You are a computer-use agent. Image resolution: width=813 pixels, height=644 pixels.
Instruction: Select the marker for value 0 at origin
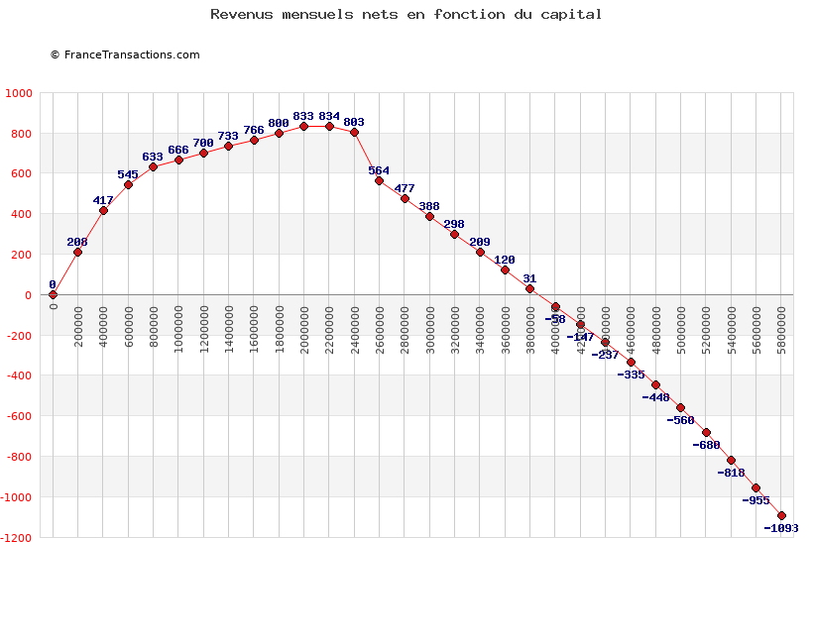coord(53,294)
